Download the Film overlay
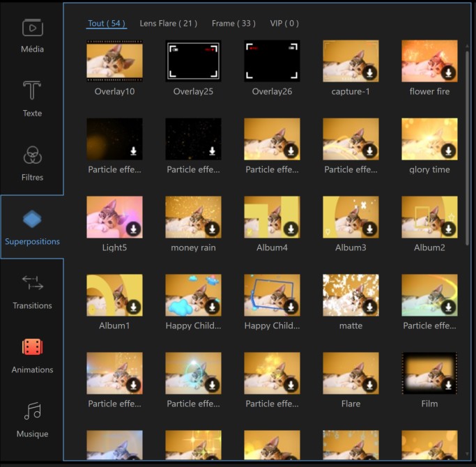This screenshot has height=467, width=476. click(x=448, y=385)
